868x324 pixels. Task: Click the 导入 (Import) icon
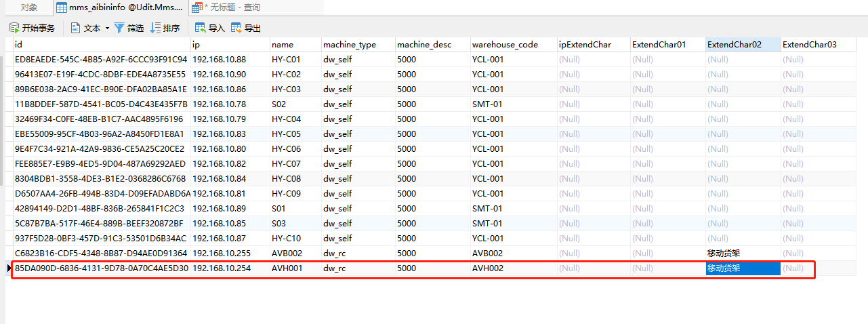[x=201, y=28]
